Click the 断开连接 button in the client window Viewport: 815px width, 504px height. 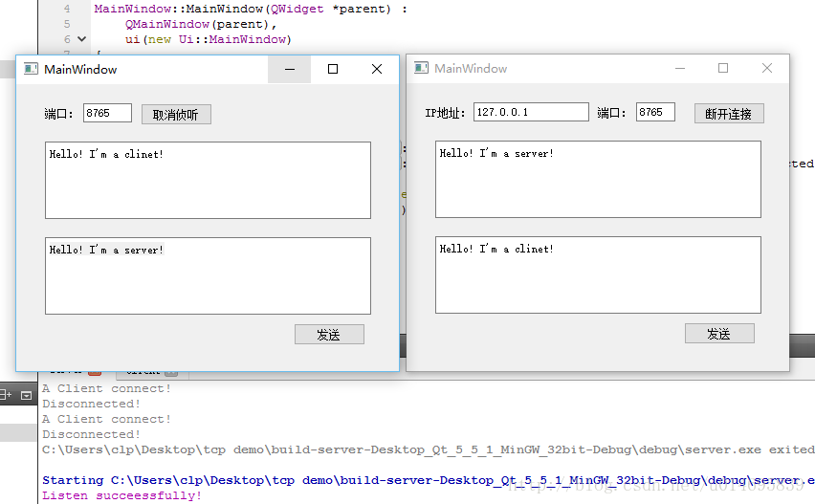728,114
